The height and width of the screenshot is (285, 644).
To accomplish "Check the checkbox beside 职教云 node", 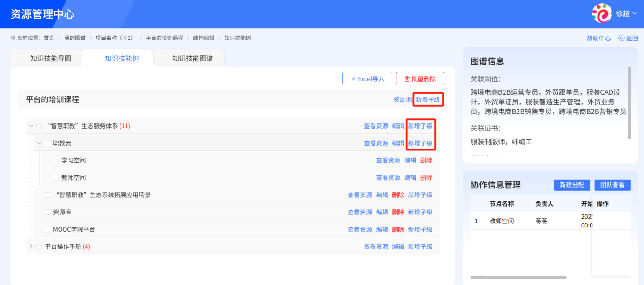I will 47,142.
